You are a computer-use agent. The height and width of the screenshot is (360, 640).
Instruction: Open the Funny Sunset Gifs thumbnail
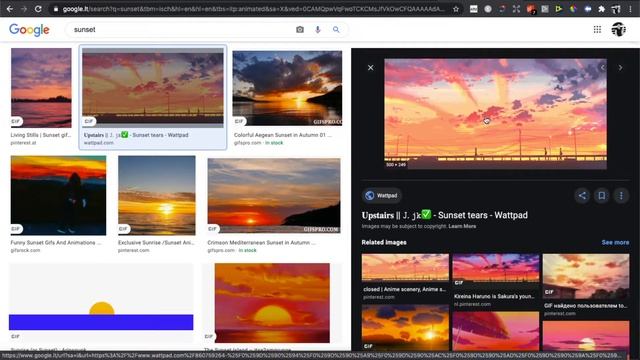tap(58, 195)
